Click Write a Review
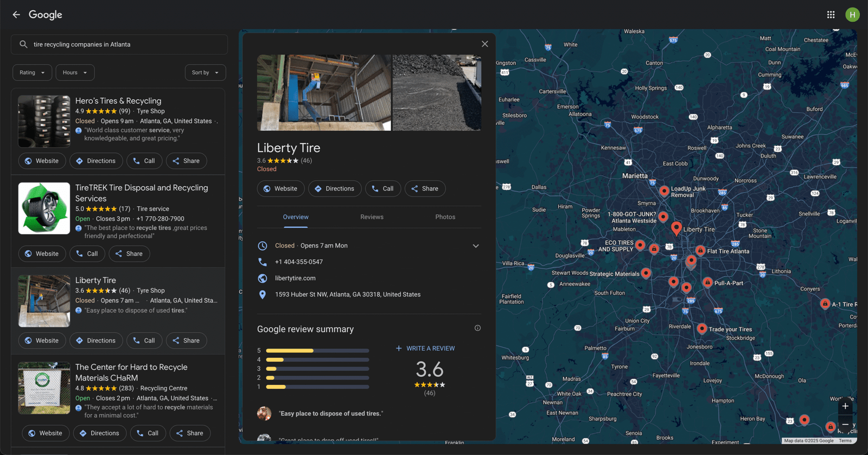Viewport: 868px width, 455px height. (425, 348)
